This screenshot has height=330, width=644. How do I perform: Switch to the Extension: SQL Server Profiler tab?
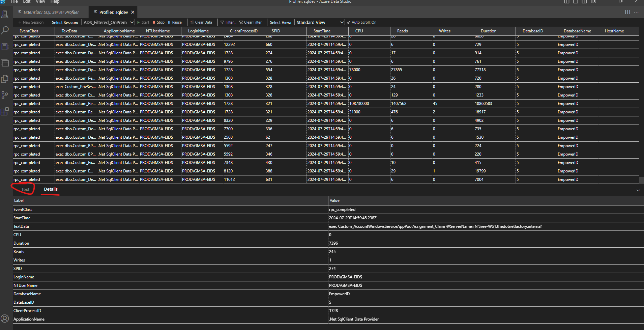click(51, 12)
